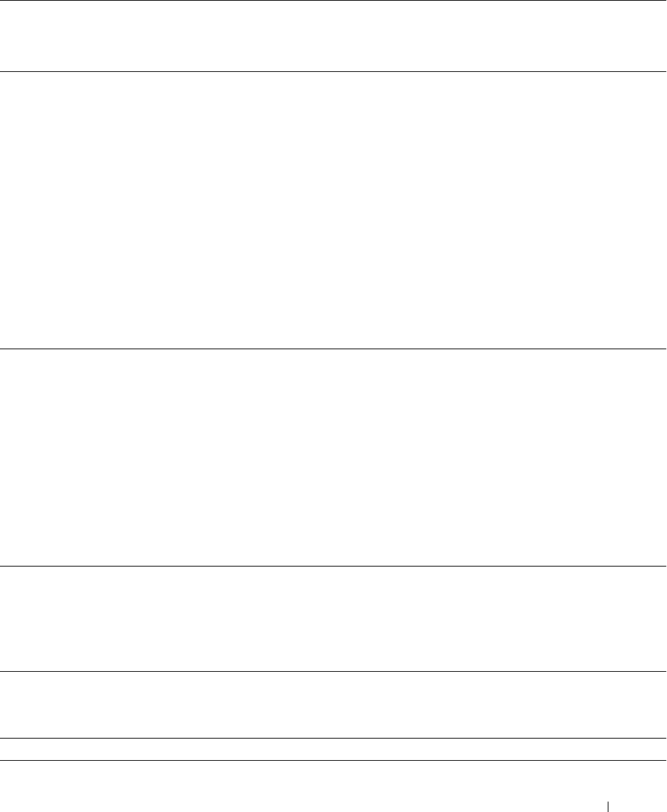The width and height of the screenshot is (667, 812).
Task: Click the far left end of the tallest row
Action: click(6, 210)
